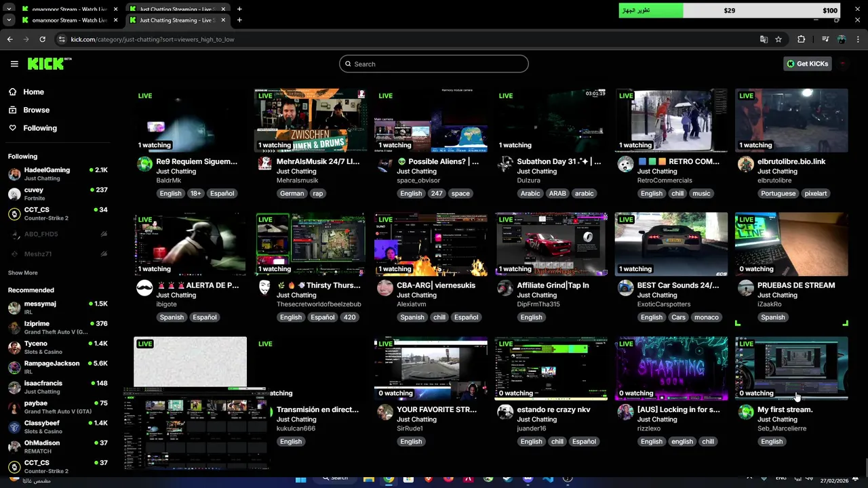Click the Following heart icon in sidebar
Viewport: 868px width, 488px height.
12,128
